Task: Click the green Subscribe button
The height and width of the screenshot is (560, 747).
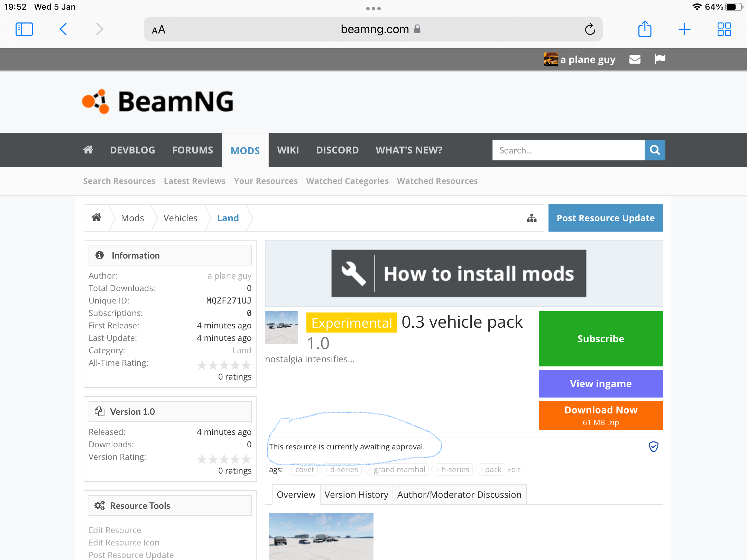Action: 601,339
